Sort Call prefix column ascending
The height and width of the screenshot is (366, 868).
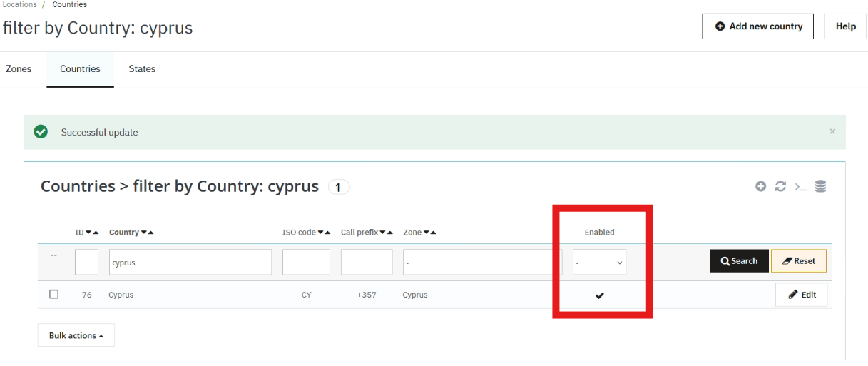[x=390, y=233]
